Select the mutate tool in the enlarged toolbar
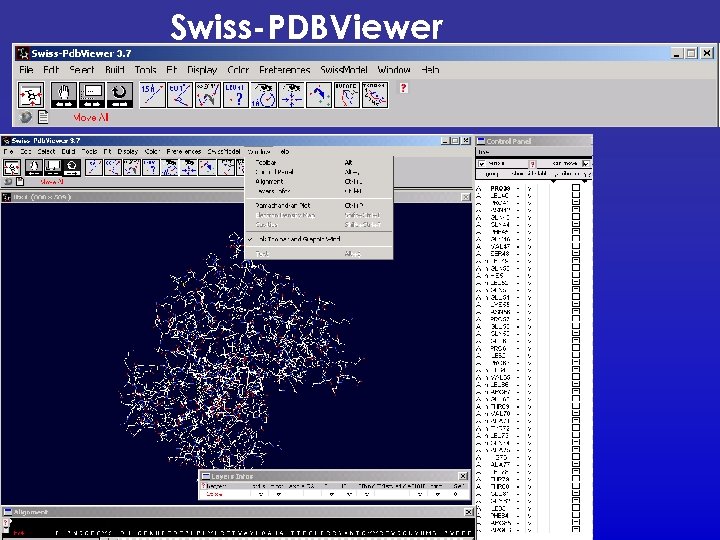The height and width of the screenshot is (540, 720). pyautogui.click(x=347, y=95)
